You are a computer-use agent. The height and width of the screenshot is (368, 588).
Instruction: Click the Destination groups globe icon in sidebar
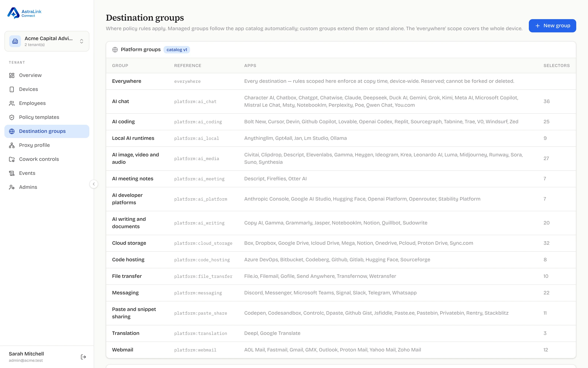(x=12, y=131)
